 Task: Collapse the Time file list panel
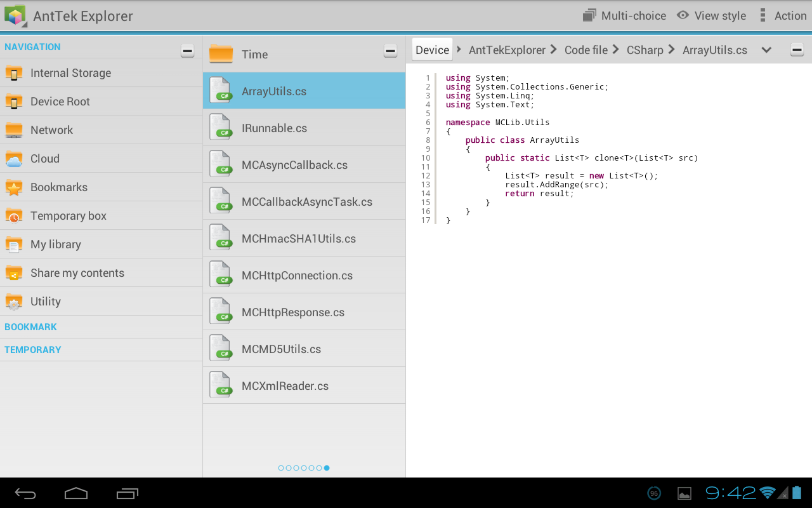tap(390, 52)
